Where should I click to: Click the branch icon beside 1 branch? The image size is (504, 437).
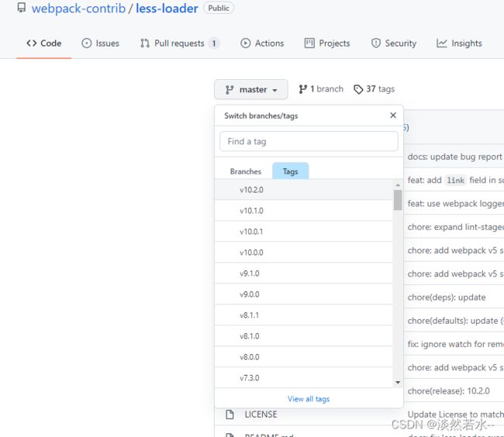click(302, 89)
